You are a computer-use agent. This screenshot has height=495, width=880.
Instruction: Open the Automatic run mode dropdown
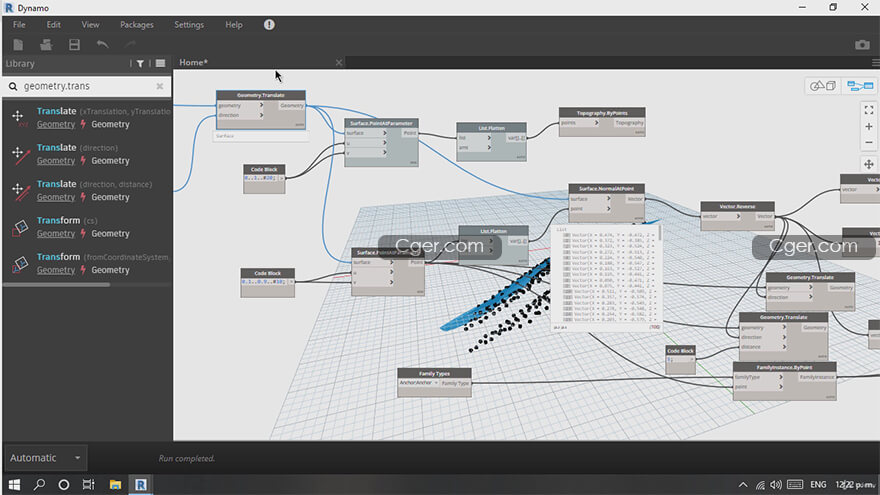click(x=45, y=458)
